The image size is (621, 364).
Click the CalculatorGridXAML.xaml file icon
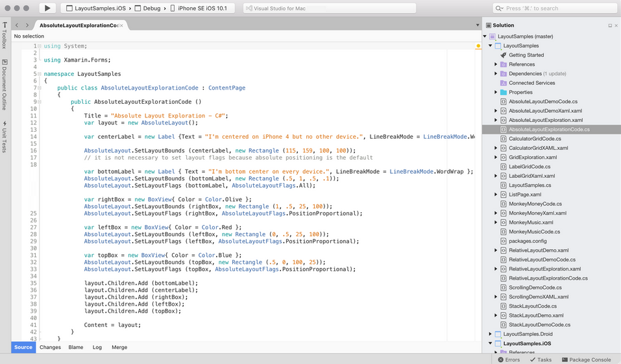click(504, 148)
